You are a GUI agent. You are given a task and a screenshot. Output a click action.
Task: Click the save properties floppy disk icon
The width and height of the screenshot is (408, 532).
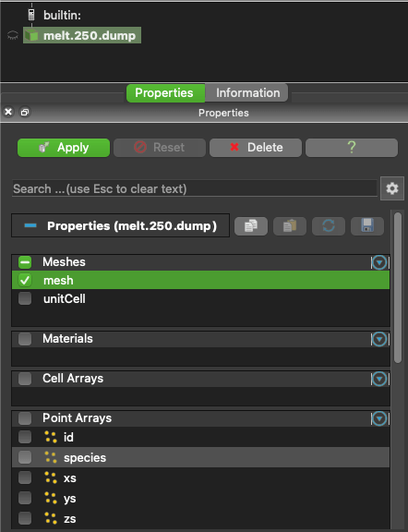[367, 226]
